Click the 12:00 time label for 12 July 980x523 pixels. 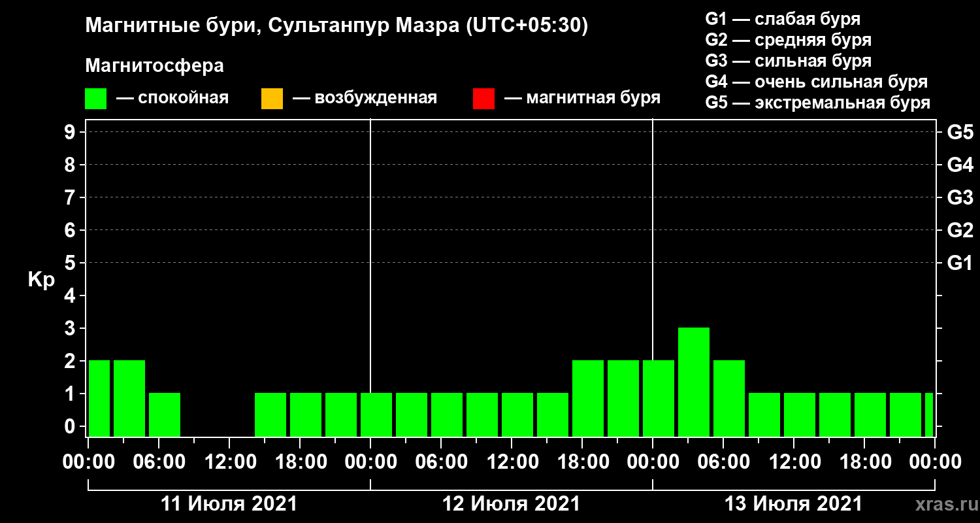[512, 462]
